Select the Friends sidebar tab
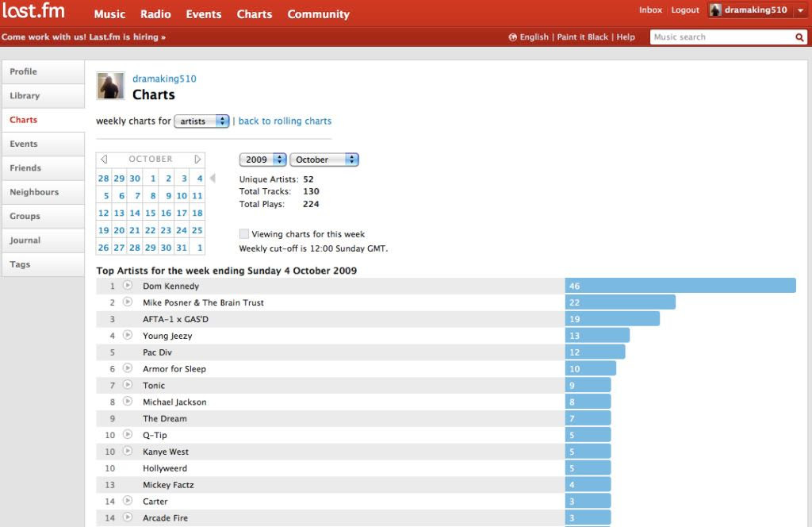Image resolution: width=812 pixels, height=527 pixels. [x=44, y=168]
